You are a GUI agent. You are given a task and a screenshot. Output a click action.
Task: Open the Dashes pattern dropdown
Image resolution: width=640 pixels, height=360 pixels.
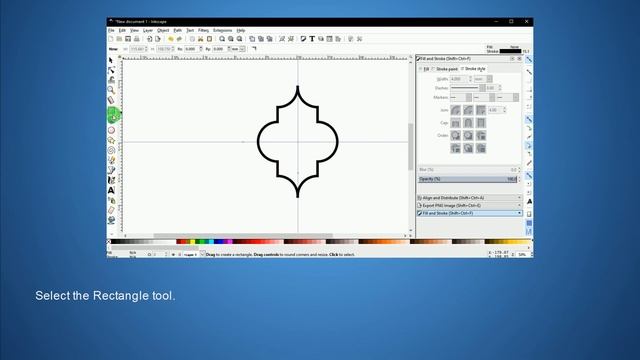pyautogui.click(x=468, y=88)
